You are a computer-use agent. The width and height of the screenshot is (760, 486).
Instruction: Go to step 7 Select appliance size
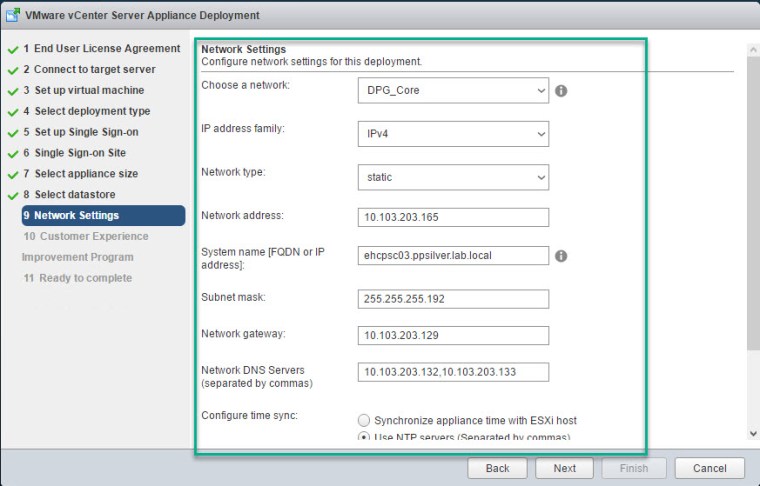click(x=80, y=173)
